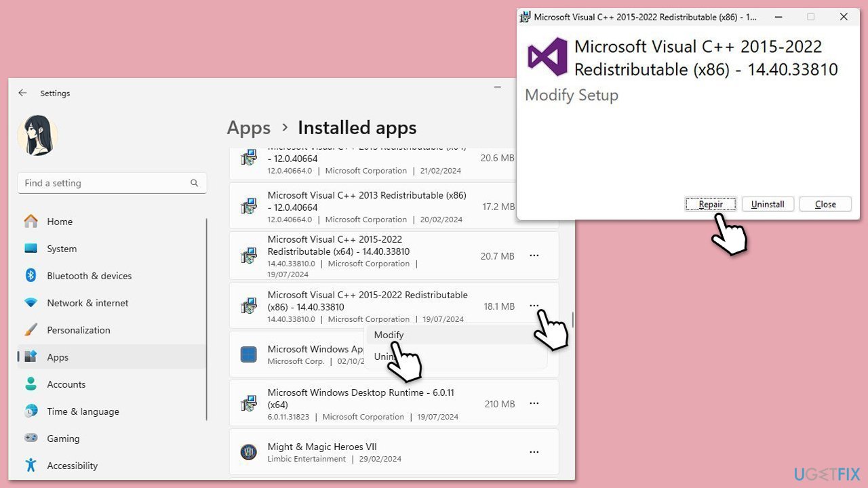Open Accessibility settings
The width and height of the screenshot is (868, 488).
[x=72, y=465]
